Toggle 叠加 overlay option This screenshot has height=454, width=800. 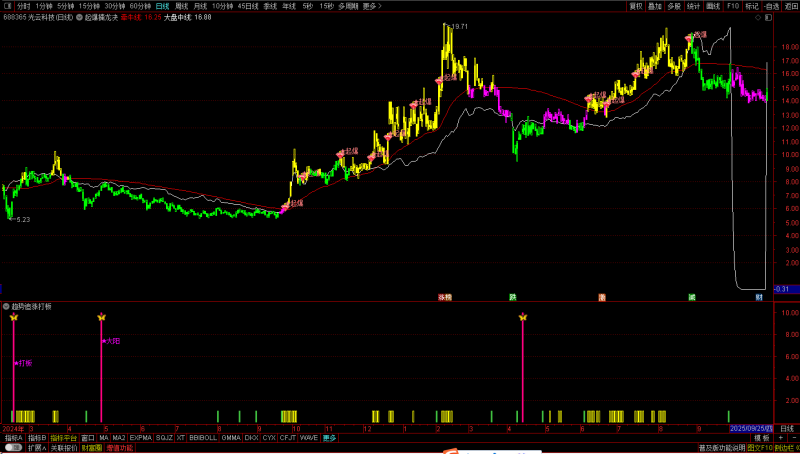tap(655, 5)
